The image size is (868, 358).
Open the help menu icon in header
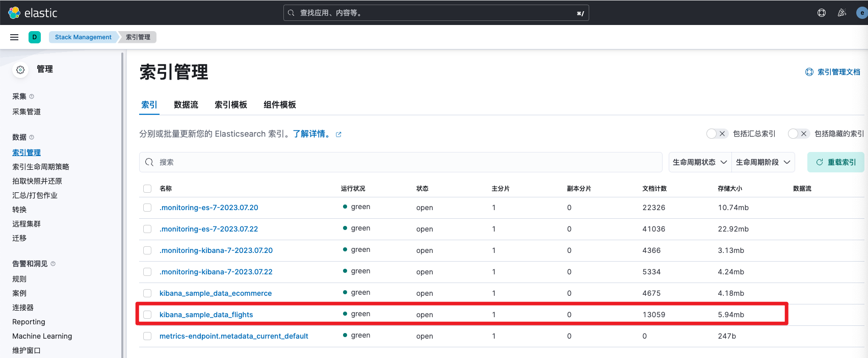(822, 13)
